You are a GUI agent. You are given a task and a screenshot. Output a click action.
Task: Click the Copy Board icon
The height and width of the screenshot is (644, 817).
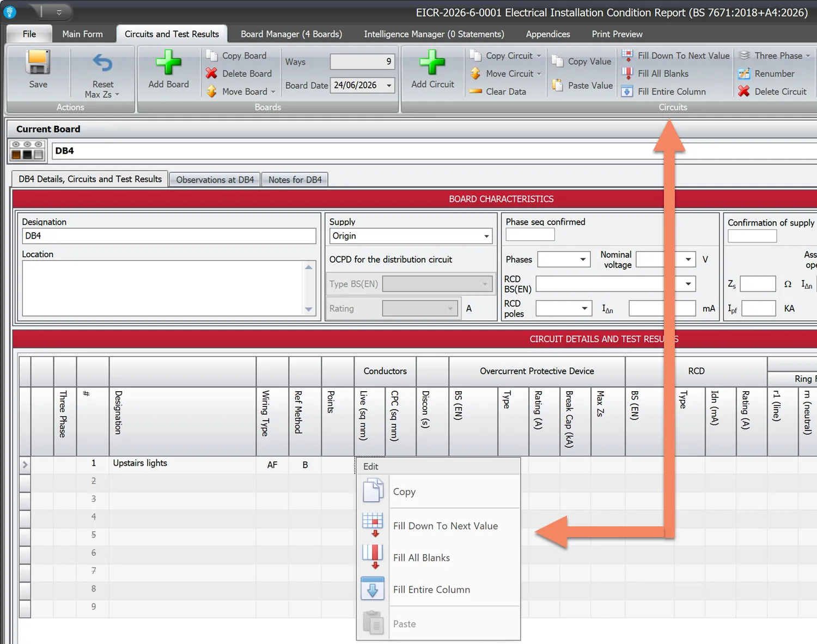tap(212, 56)
